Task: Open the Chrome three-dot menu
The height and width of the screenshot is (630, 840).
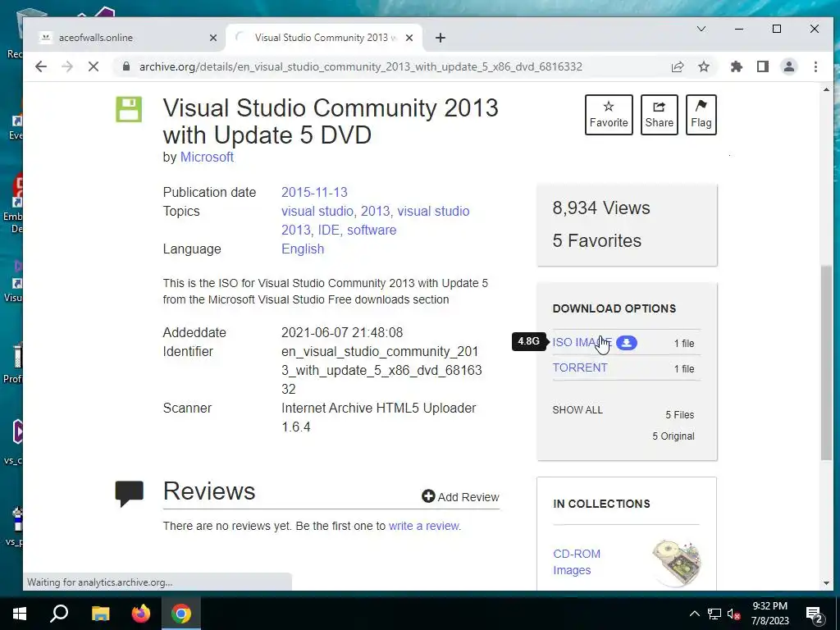Action: [815, 66]
